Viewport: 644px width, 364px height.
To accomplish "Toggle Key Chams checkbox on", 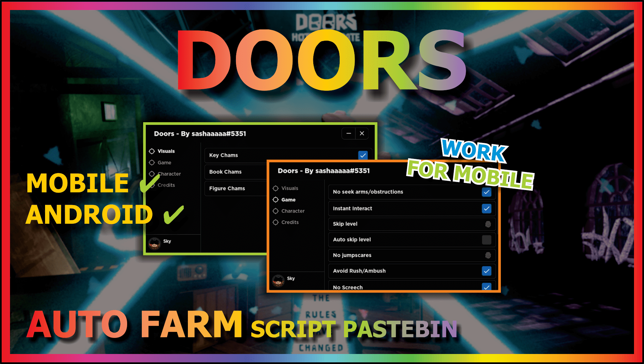I will (x=363, y=155).
